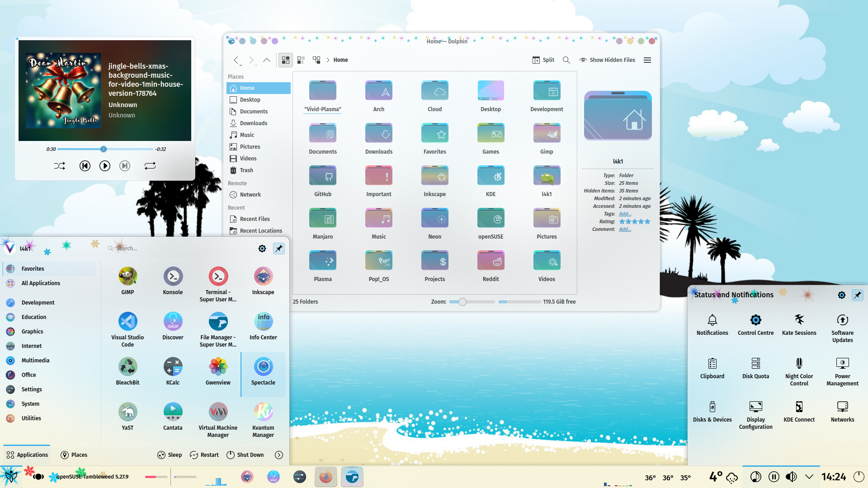Screen dimensions: 868x488
Task: Switch Dolphin to details tree view
Action: point(316,60)
